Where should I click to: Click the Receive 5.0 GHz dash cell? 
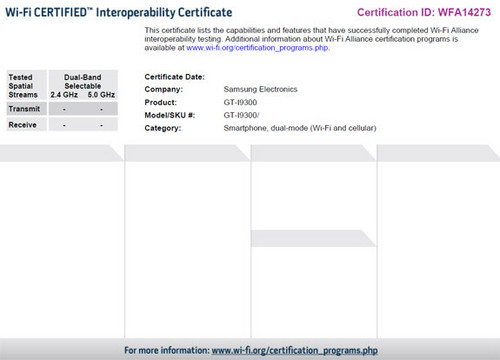click(102, 125)
